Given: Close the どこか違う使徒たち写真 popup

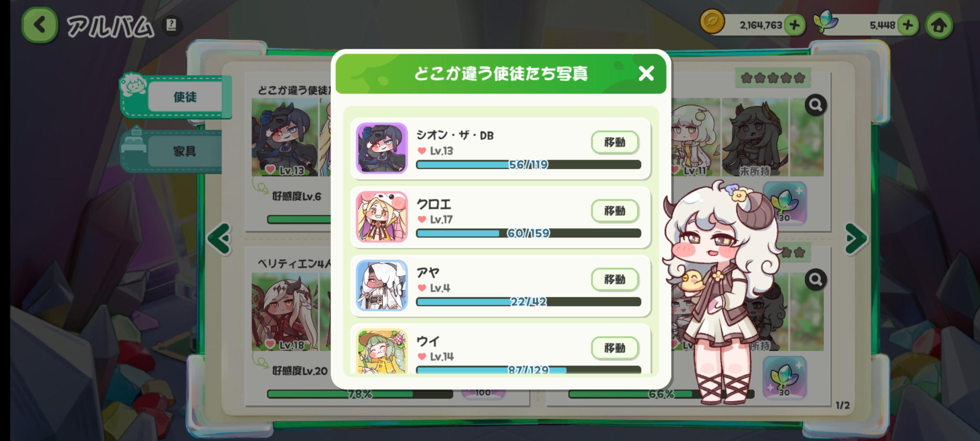Looking at the screenshot, I should pos(646,73).
